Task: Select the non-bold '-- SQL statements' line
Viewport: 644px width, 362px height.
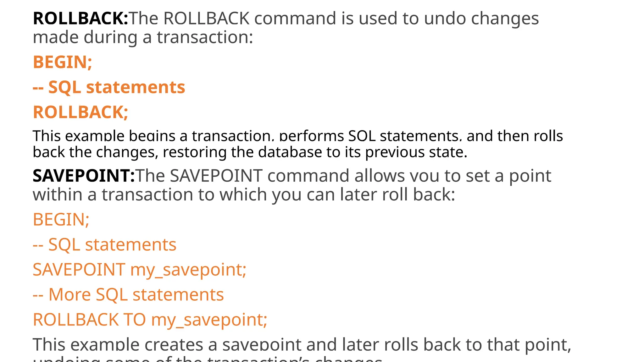Action: [x=105, y=244]
